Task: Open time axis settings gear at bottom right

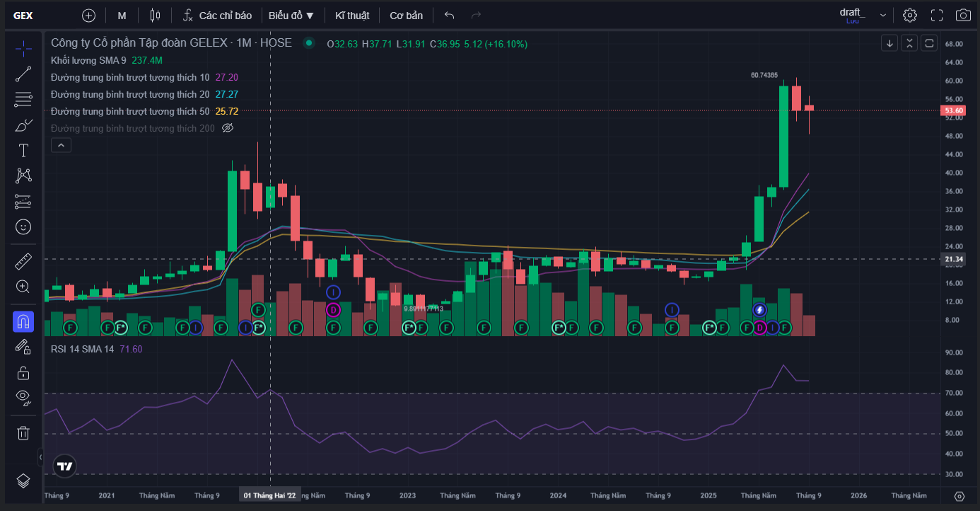Action: coord(959,496)
